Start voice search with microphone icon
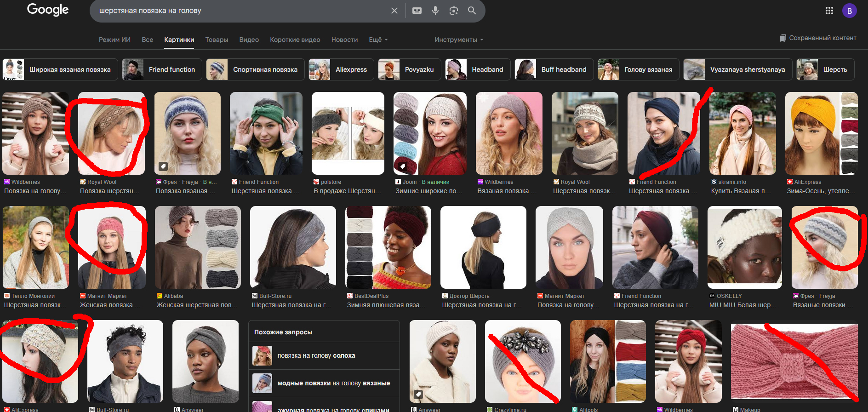The image size is (868, 412). coord(435,11)
